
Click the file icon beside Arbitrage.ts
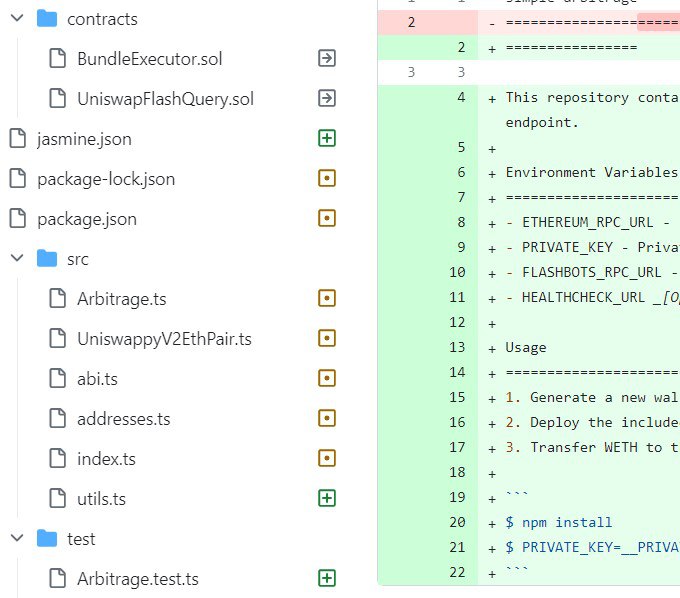click(58, 298)
